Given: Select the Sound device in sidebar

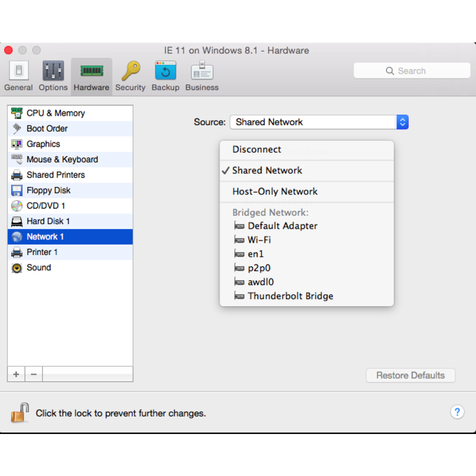Looking at the screenshot, I should click(38, 267).
